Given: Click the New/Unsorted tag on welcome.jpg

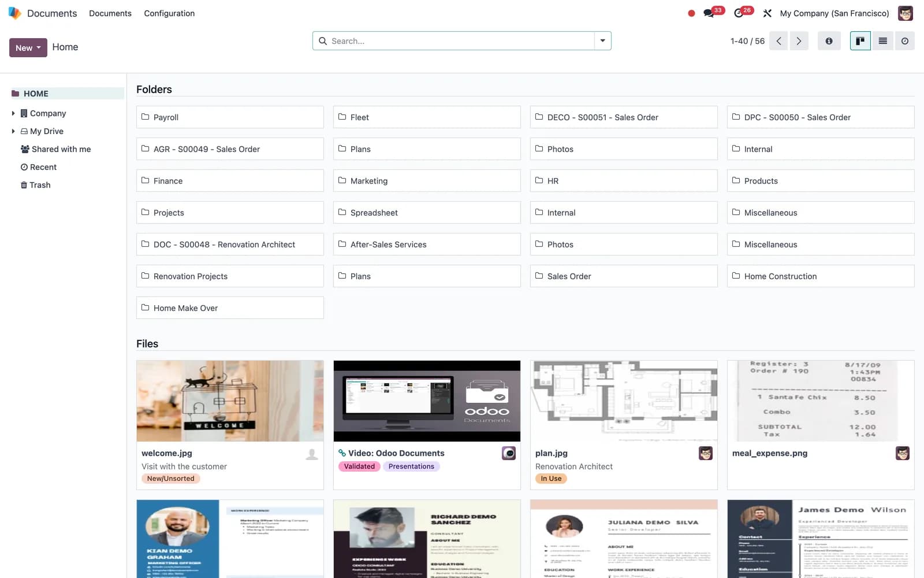Looking at the screenshot, I should (x=170, y=479).
